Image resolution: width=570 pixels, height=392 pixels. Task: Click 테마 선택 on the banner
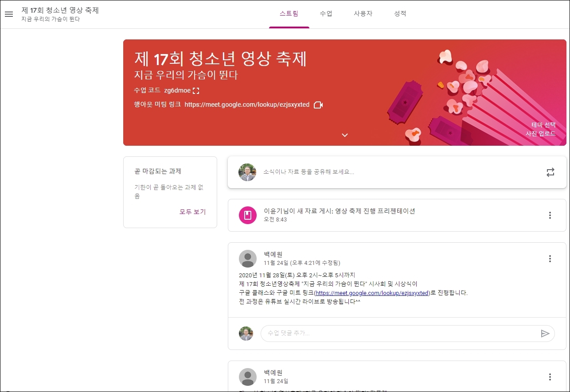(543, 125)
